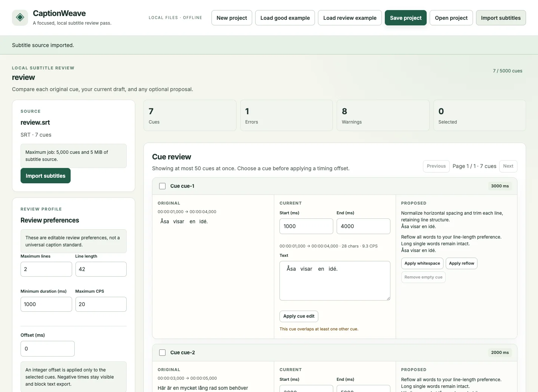Focus the Maximum CPS field
This screenshot has width=538, height=392.
point(101,304)
